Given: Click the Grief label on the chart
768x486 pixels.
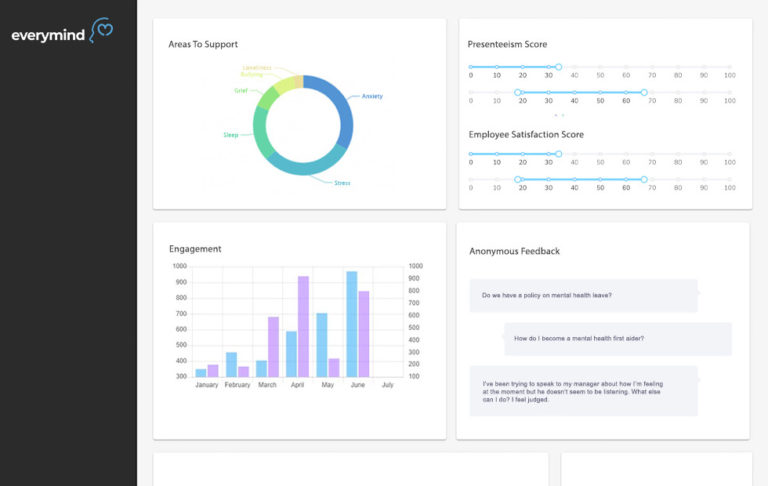Looking at the screenshot, I should click(241, 90).
